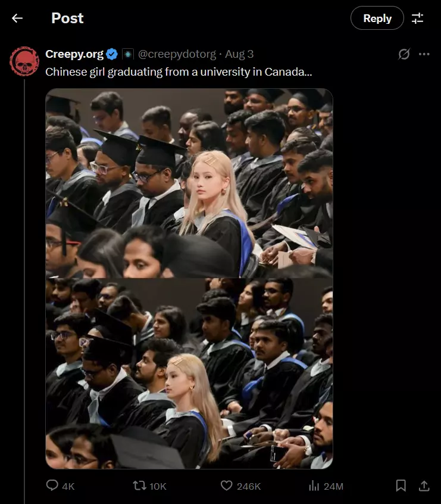Open the Aug 3 post timestamp
Image resolution: width=441 pixels, height=504 pixels.
(x=239, y=54)
